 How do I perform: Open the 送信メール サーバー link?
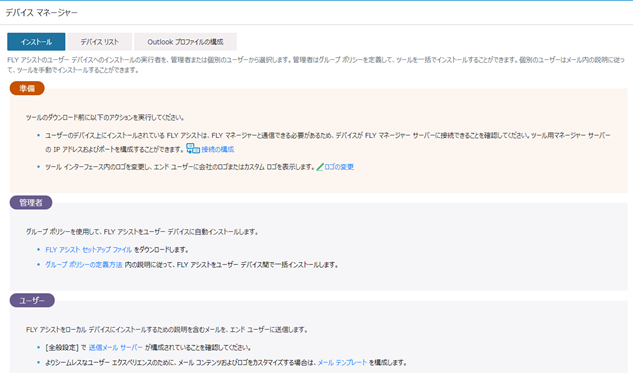point(115,348)
